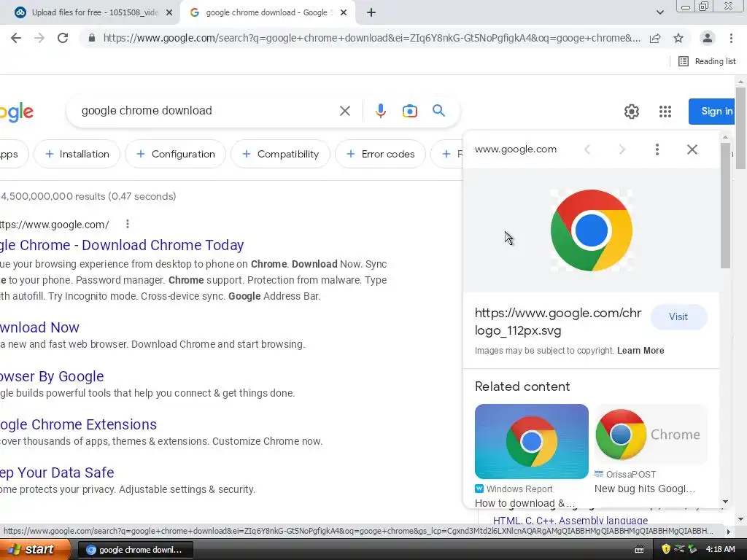This screenshot has height=560, width=747.
Task: Open 'How to download &…' title
Action: [x=525, y=503]
